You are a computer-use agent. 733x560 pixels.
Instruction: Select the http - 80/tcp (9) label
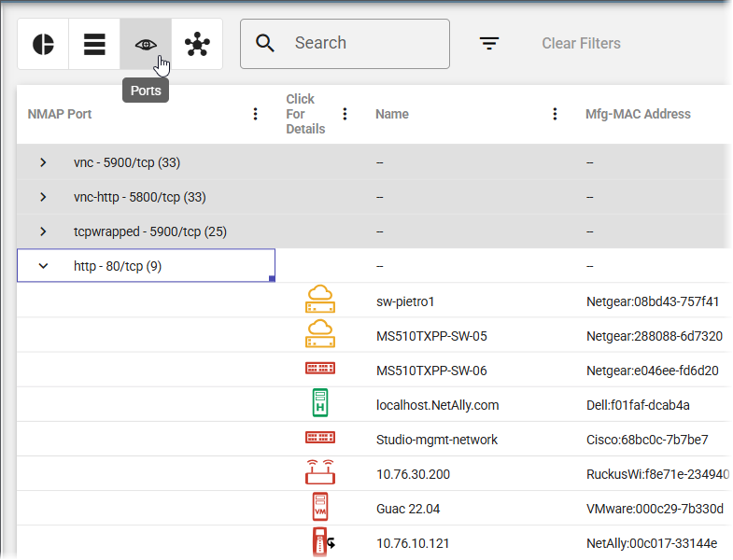pos(118,266)
